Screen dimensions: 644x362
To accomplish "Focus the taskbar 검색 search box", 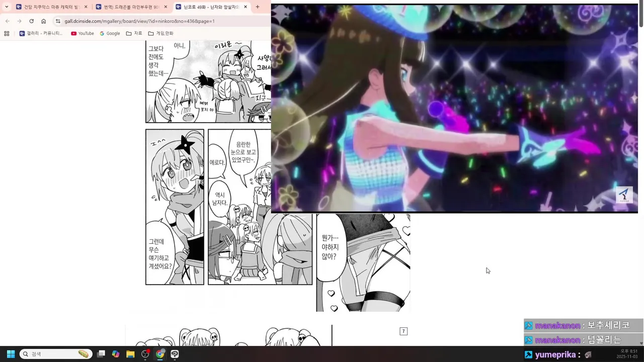I will 56,354.
